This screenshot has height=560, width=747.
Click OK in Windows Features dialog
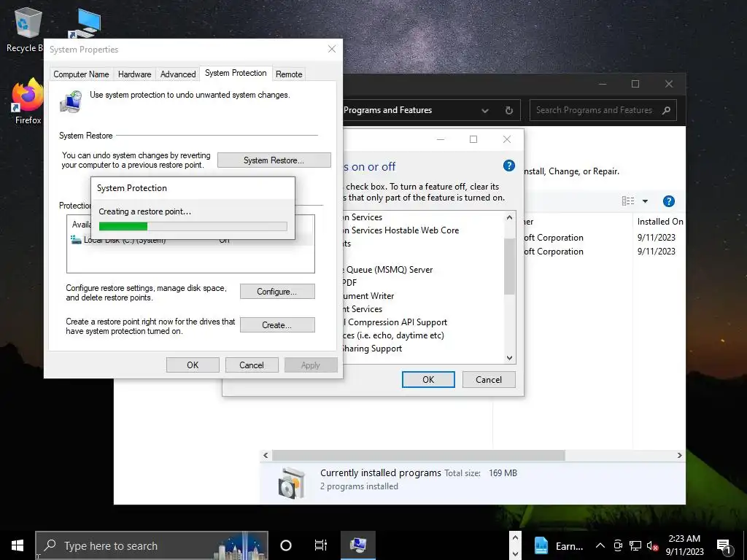[x=428, y=379]
